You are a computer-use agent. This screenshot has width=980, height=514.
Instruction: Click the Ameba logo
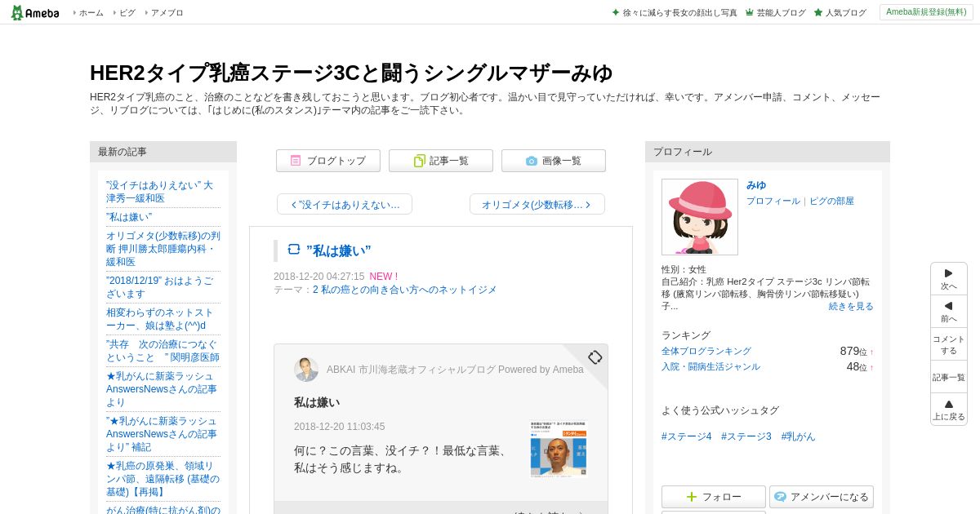(34, 12)
